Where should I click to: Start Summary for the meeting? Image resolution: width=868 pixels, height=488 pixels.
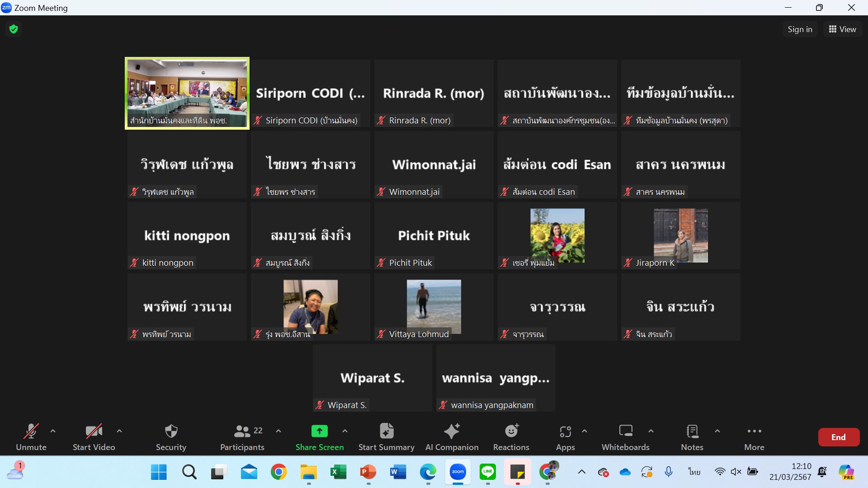point(386,436)
